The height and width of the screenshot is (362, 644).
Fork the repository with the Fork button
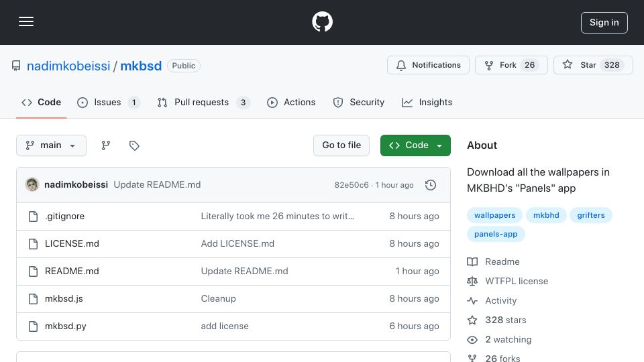[511, 65]
